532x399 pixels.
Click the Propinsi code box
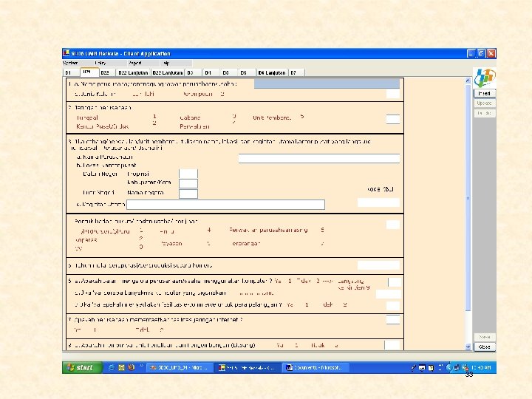[x=188, y=174]
